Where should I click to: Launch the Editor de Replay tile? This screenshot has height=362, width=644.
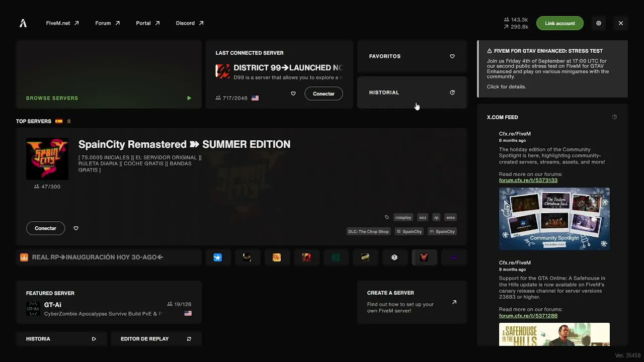156,339
